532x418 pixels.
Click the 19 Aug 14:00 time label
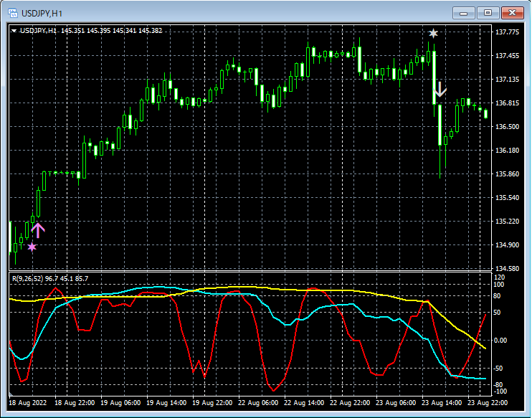168,403
